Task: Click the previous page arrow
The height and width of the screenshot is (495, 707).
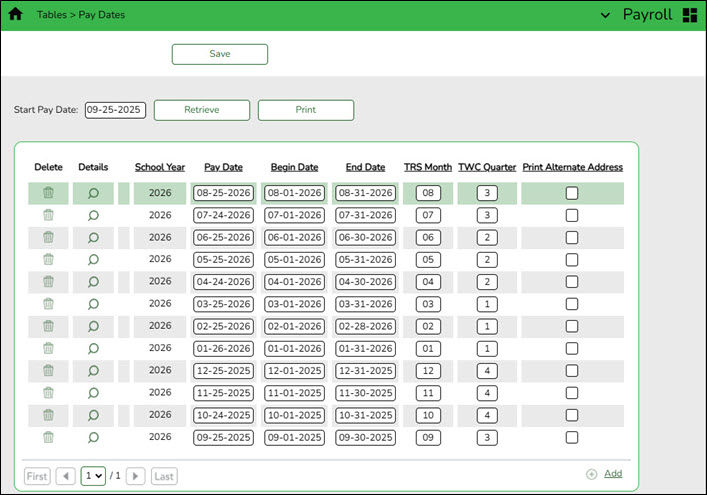Action: click(x=65, y=476)
